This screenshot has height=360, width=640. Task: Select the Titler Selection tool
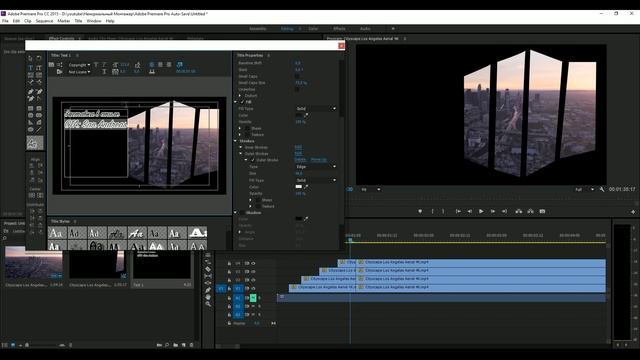tap(31, 58)
